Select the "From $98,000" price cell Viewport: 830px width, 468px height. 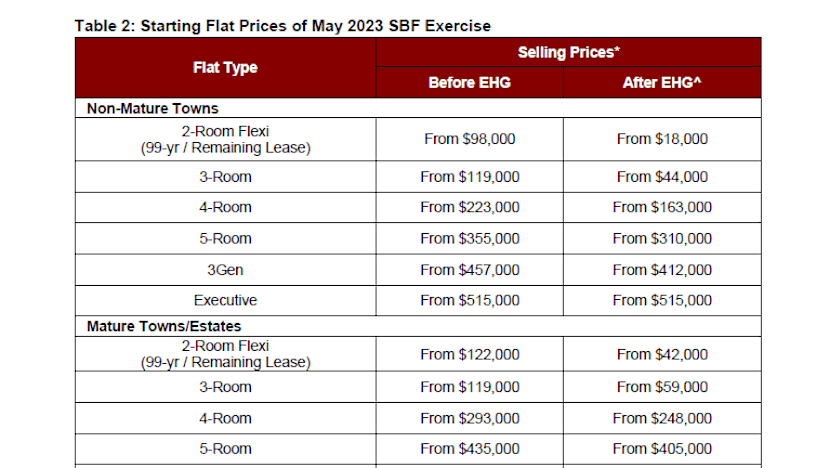click(469, 139)
